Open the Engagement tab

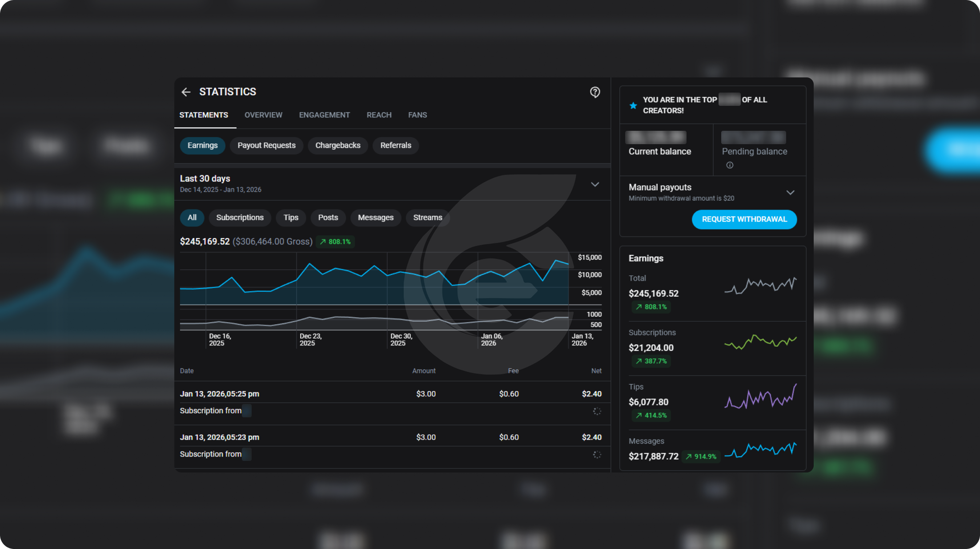324,115
